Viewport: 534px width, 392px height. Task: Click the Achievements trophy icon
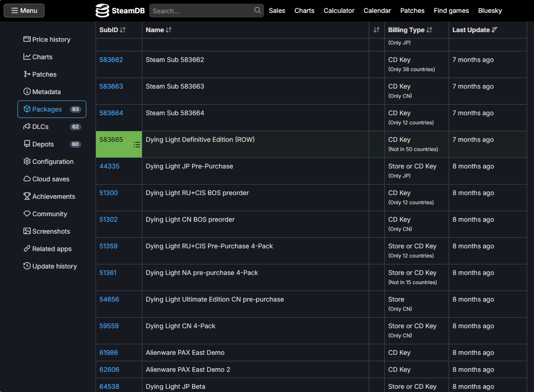[x=27, y=196]
